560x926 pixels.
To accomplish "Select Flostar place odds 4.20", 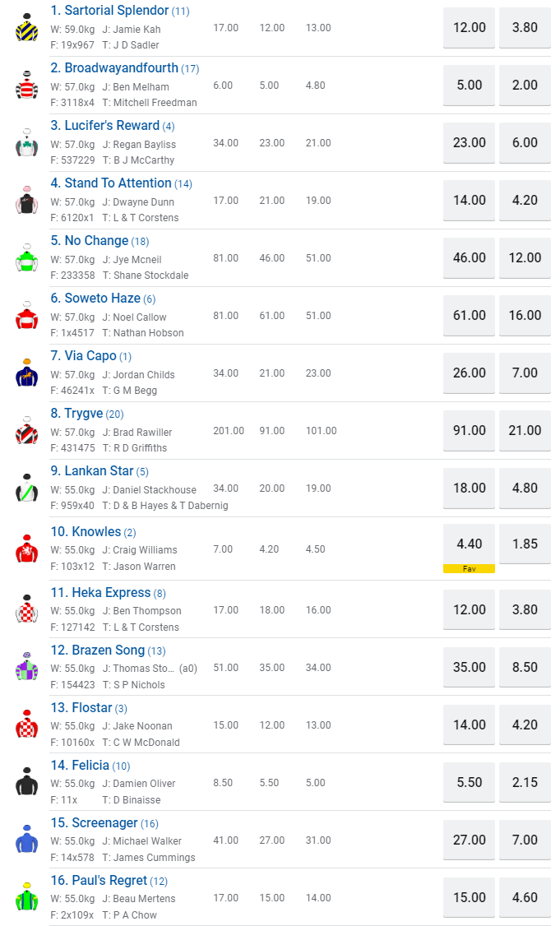I will coord(525,725).
